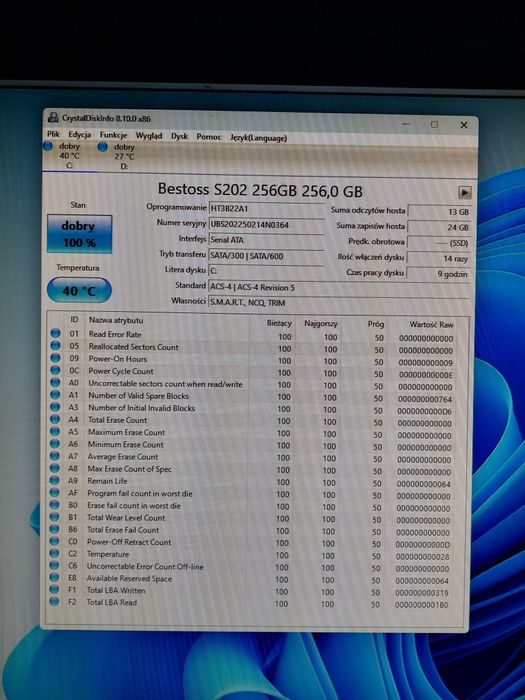Viewport: 525px width, 700px height.
Task: Click raw value 000000000319
Action: pos(422,593)
